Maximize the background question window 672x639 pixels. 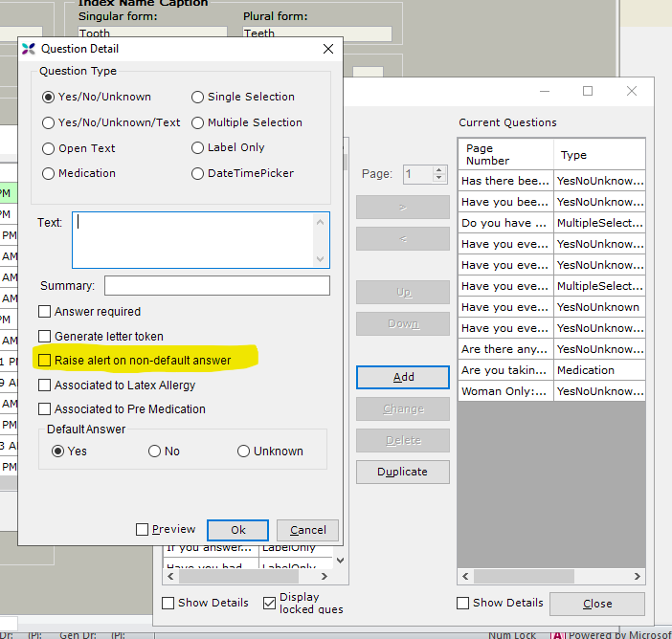[588, 91]
